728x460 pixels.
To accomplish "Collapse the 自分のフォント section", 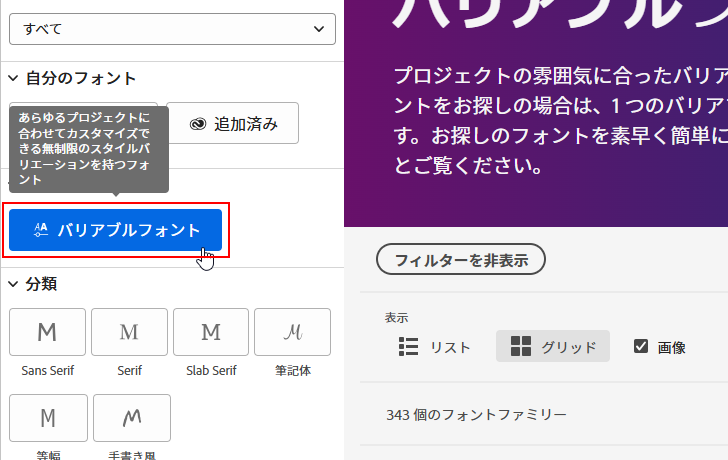I will pyautogui.click(x=13, y=78).
